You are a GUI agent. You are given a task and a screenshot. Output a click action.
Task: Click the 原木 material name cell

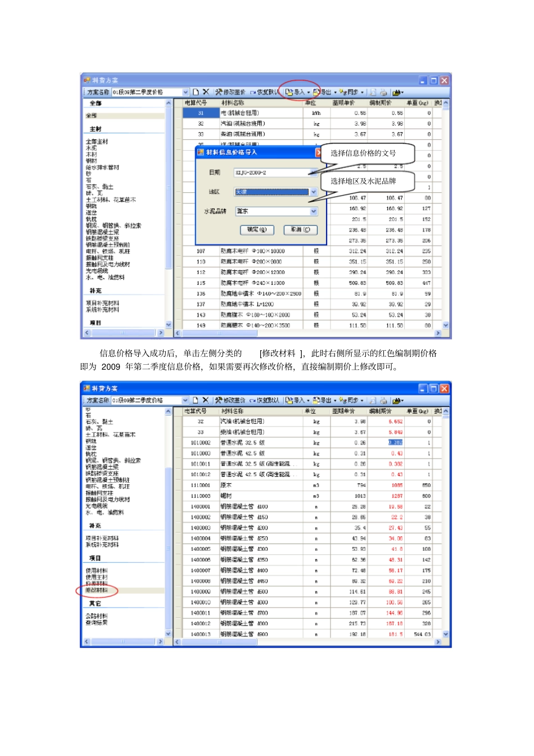(226, 485)
